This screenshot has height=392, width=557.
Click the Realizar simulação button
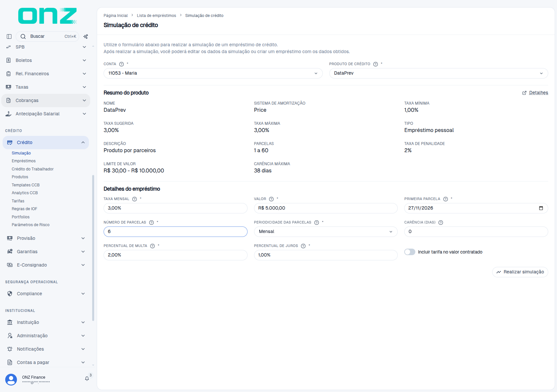520,272
